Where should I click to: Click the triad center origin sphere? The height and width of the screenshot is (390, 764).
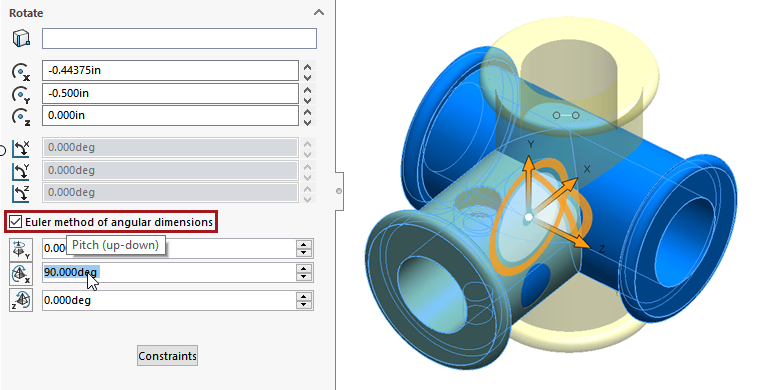(529, 217)
